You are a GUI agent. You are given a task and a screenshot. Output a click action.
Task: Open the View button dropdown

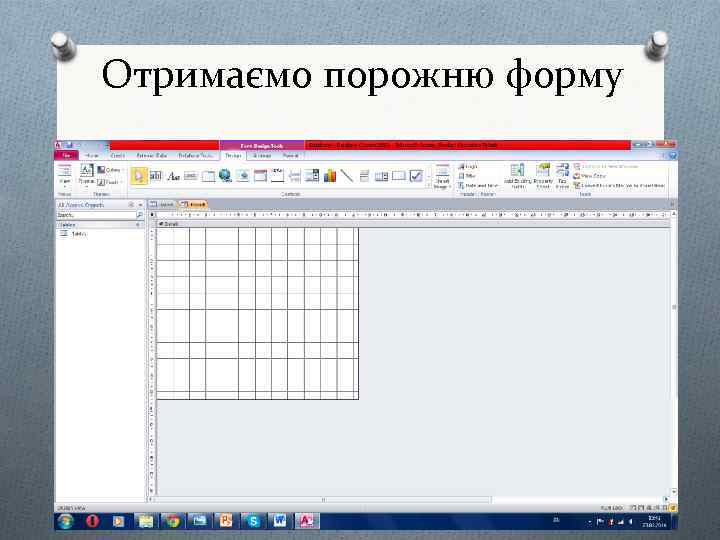(x=65, y=176)
